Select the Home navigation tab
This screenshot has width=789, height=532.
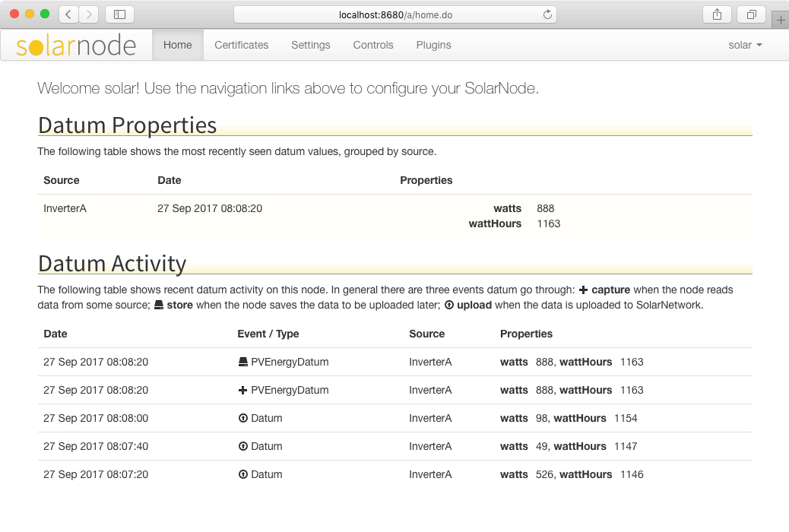coord(177,45)
